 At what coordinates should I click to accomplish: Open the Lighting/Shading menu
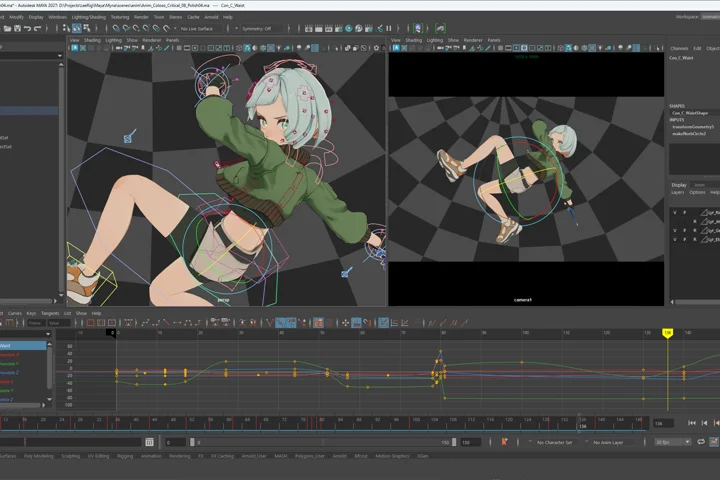click(89, 17)
